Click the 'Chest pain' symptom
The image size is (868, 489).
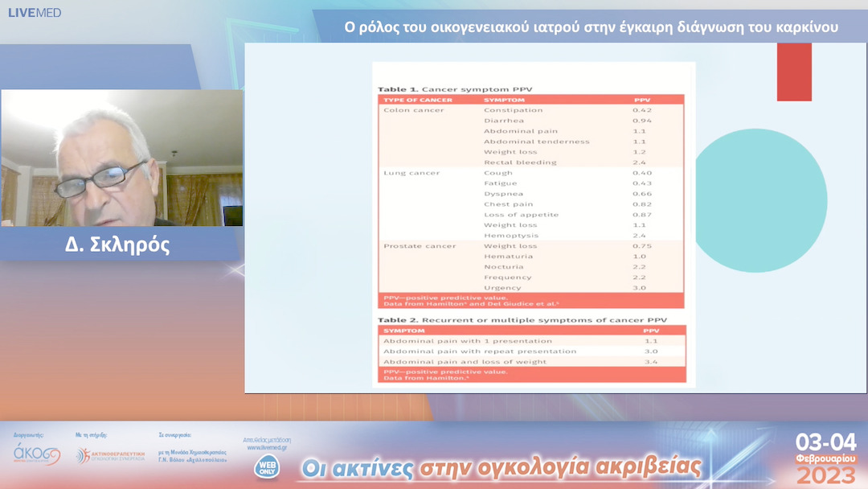[x=508, y=204]
